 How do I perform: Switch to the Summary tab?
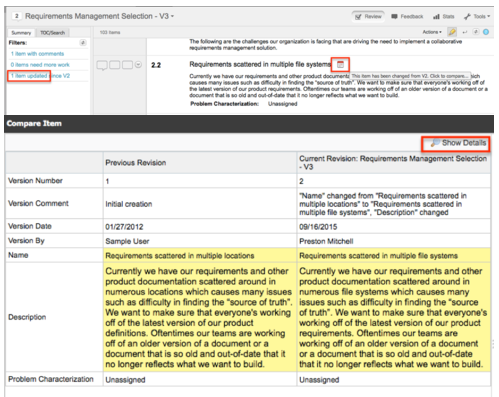pos(21,33)
